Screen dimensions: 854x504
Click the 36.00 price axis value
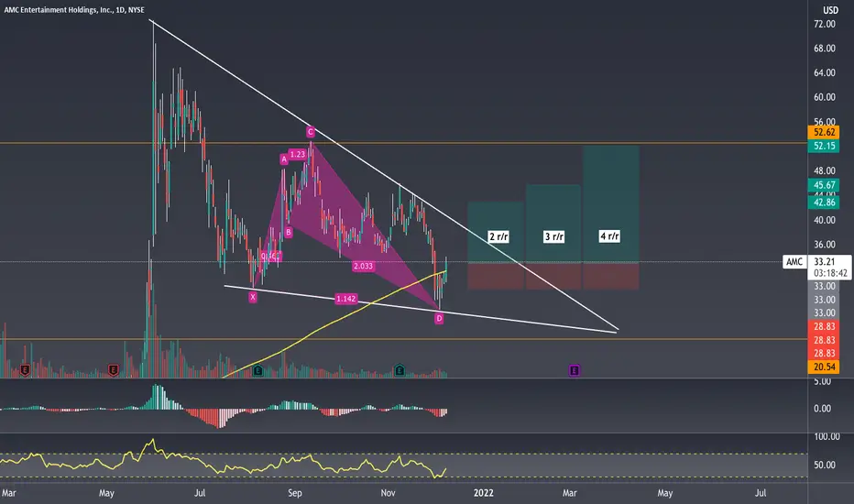click(825, 245)
